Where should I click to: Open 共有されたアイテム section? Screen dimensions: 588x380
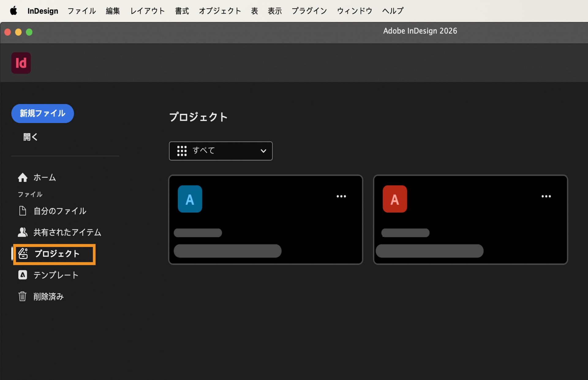(x=67, y=232)
